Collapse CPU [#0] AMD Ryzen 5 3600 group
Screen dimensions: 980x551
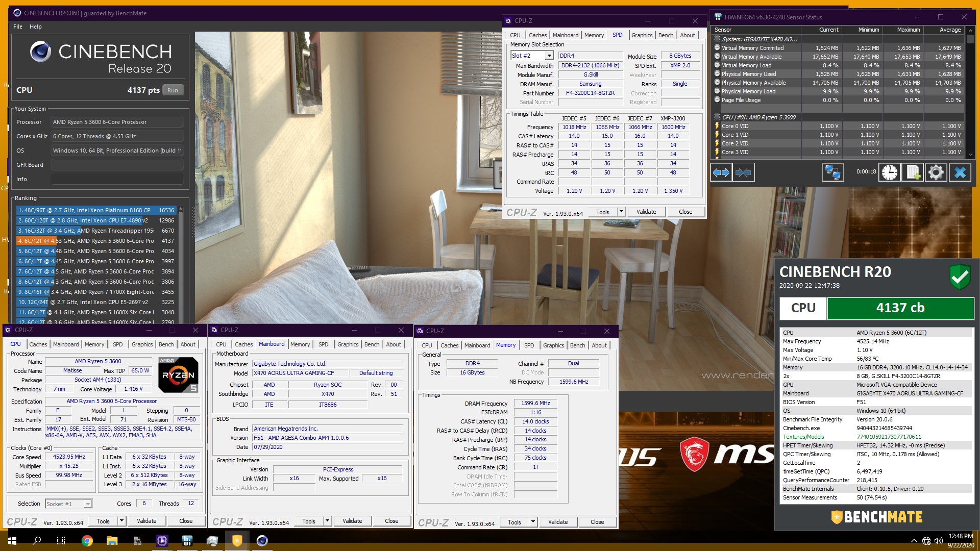point(717,117)
